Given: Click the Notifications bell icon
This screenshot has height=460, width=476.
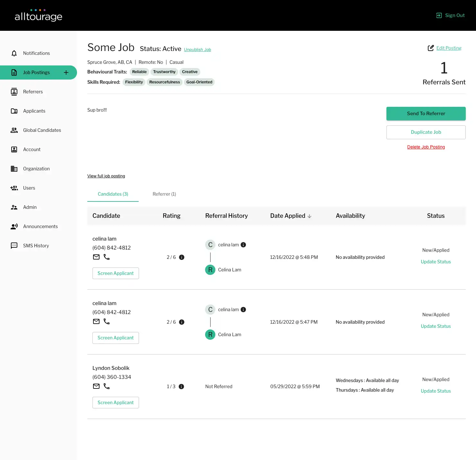Looking at the screenshot, I should coord(14,53).
